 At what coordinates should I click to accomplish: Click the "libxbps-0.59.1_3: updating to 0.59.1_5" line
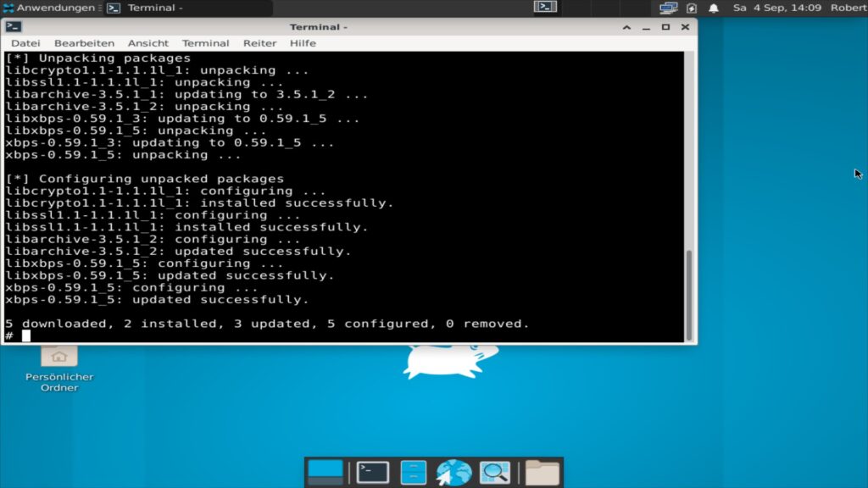(182, 119)
